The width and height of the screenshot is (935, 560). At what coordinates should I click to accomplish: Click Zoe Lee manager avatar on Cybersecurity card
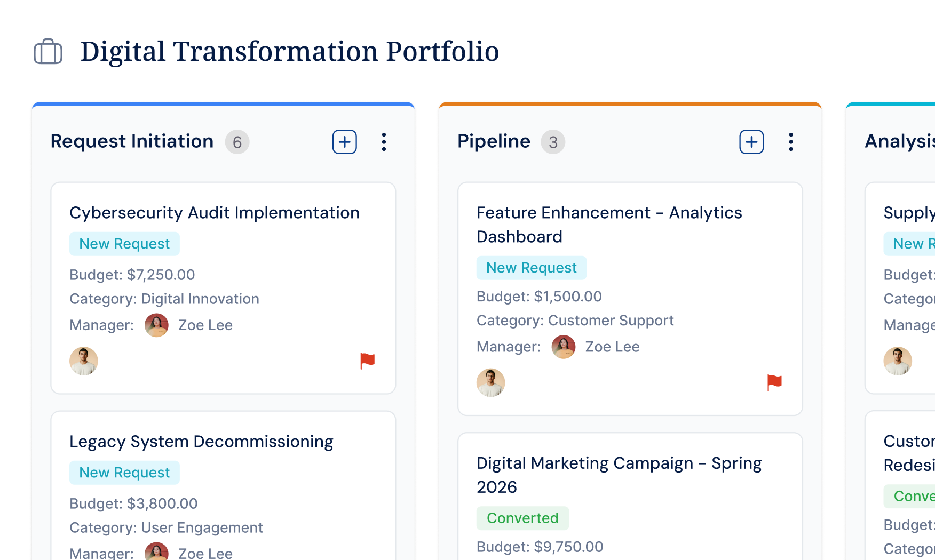pos(156,325)
